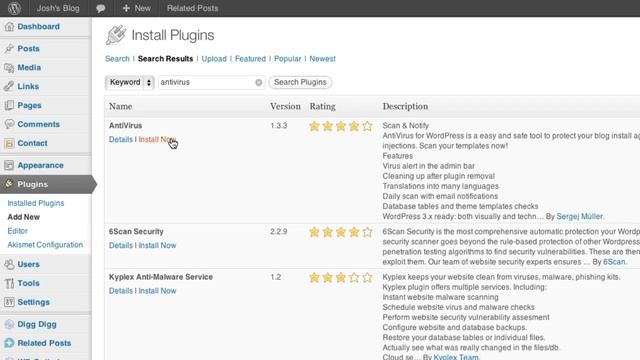The height and width of the screenshot is (360, 640).
Task: Click the Rating column header
Action: [322, 107]
